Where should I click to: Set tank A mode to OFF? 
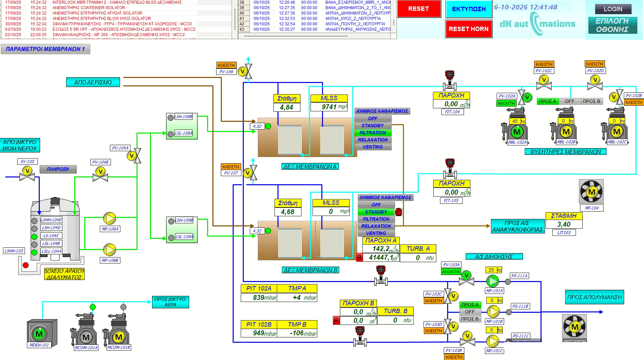(x=373, y=118)
